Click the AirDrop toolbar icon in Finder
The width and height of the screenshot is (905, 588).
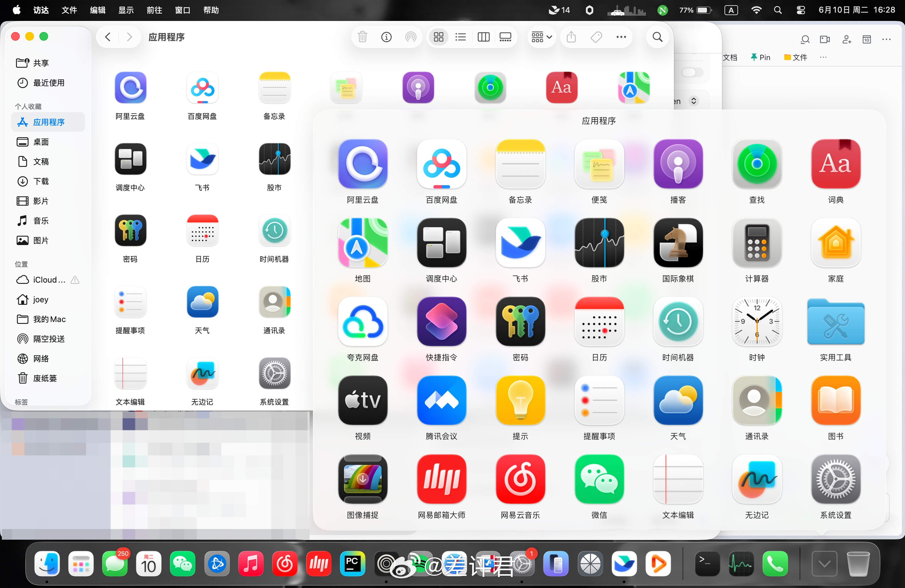pyautogui.click(x=411, y=37)
